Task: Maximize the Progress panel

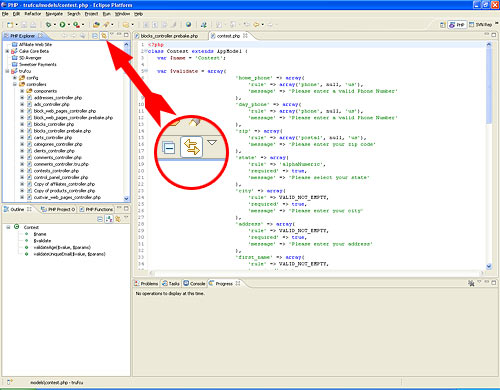Action: pyautogui.click(x=494, y=282)
